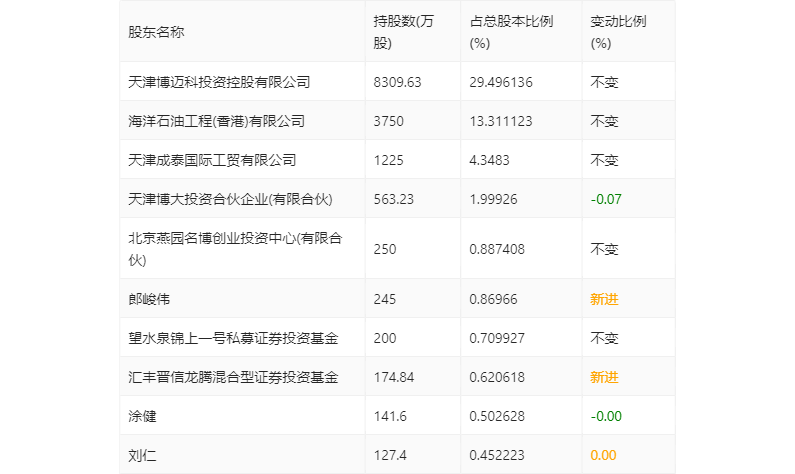
Task: Click the 250 shares value
Action: point(385,249)
